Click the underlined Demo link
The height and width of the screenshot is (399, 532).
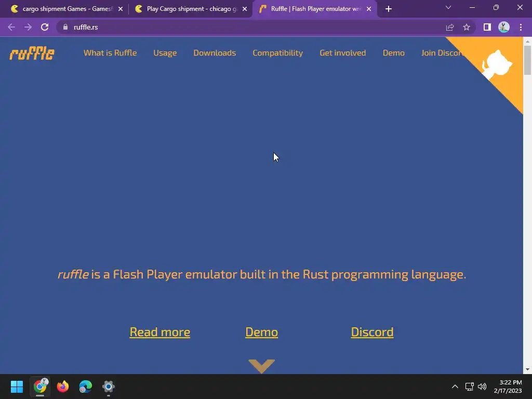click(262, 332)
